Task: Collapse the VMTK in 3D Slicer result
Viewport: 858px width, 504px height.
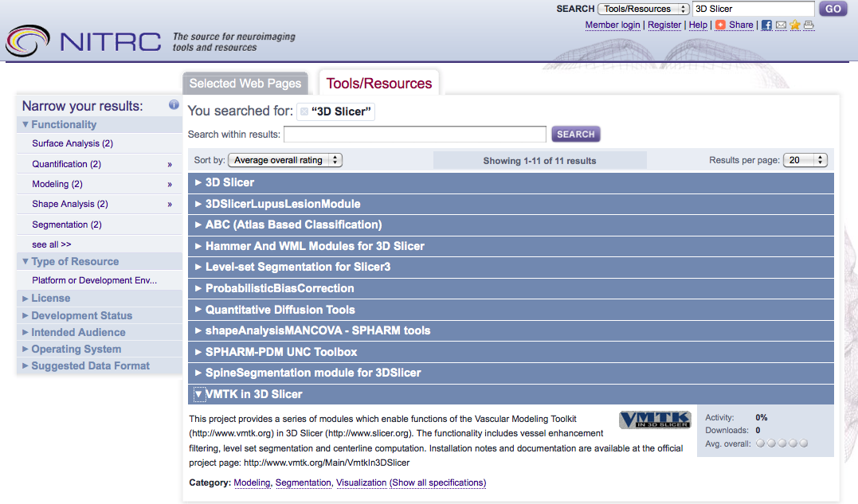Action: coord(199,394)
